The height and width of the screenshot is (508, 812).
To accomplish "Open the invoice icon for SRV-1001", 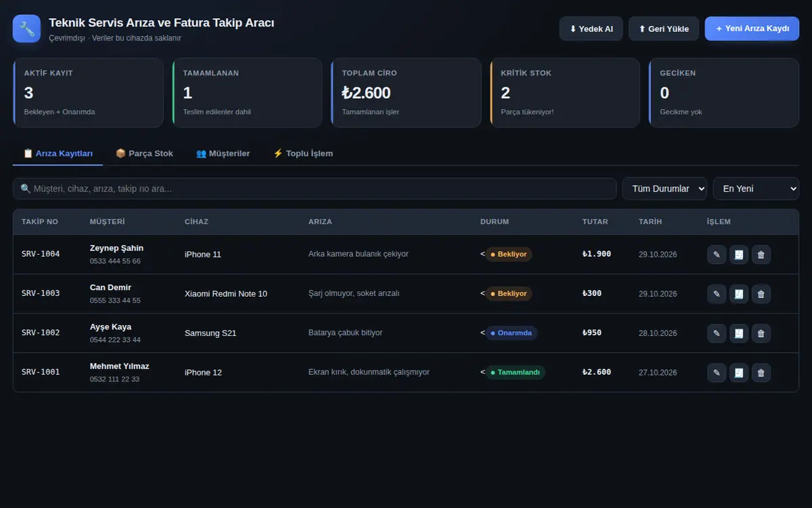I will click(739, 373).
